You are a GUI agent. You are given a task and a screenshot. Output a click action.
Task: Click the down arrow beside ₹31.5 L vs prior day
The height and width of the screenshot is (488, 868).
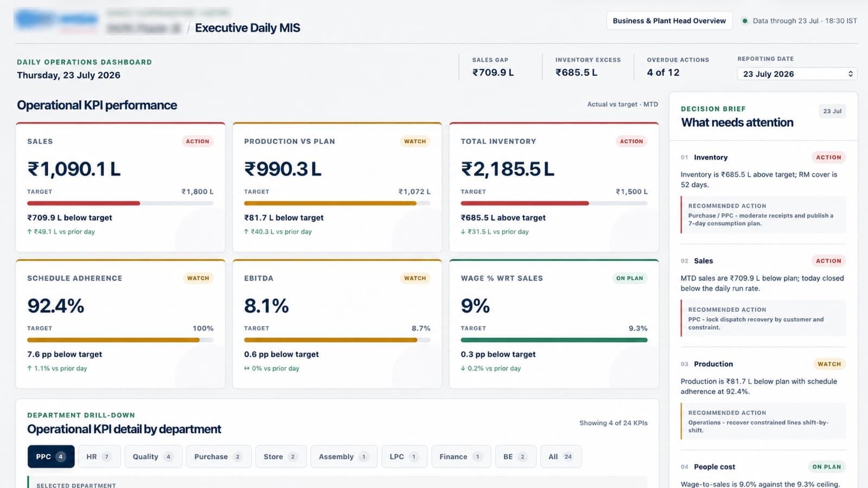pos(463,232)
